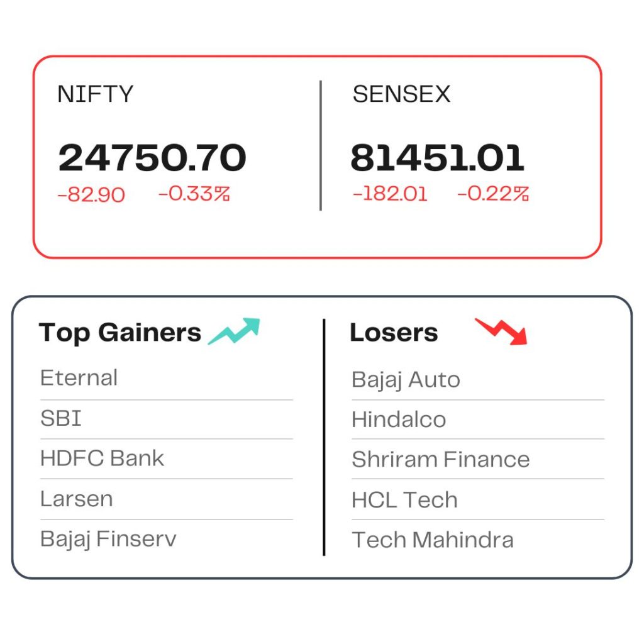Open Tech Mahindra loser entry
644x644 pixels.
point(433,540)
